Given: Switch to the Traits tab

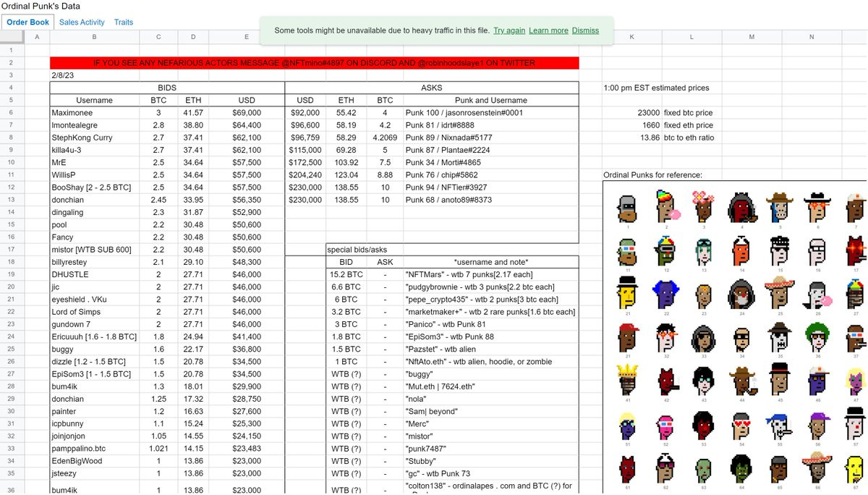Looking at the screenshot, I should [124, 22].
